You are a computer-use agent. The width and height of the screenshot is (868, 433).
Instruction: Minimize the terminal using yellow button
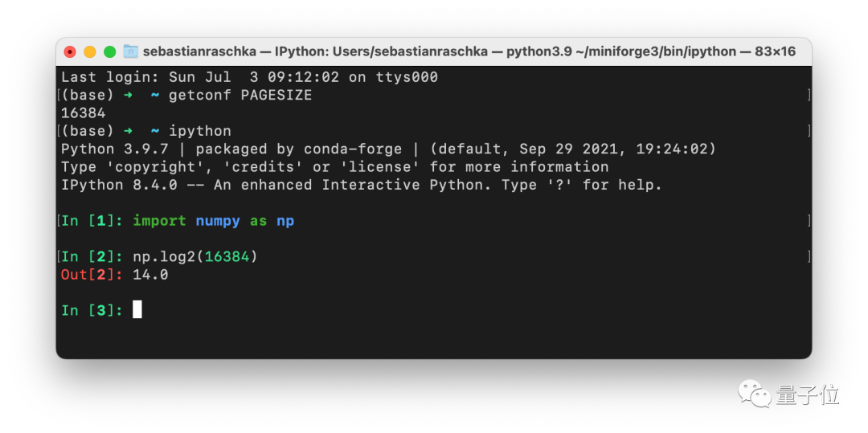(90, 51)
